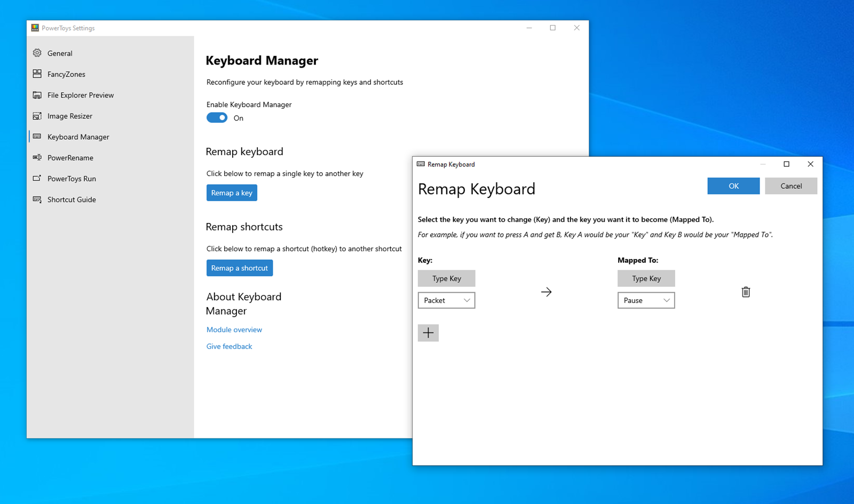Click the General gear icon in sidebar
Screen dimensions: 854x504
point(37,53)
